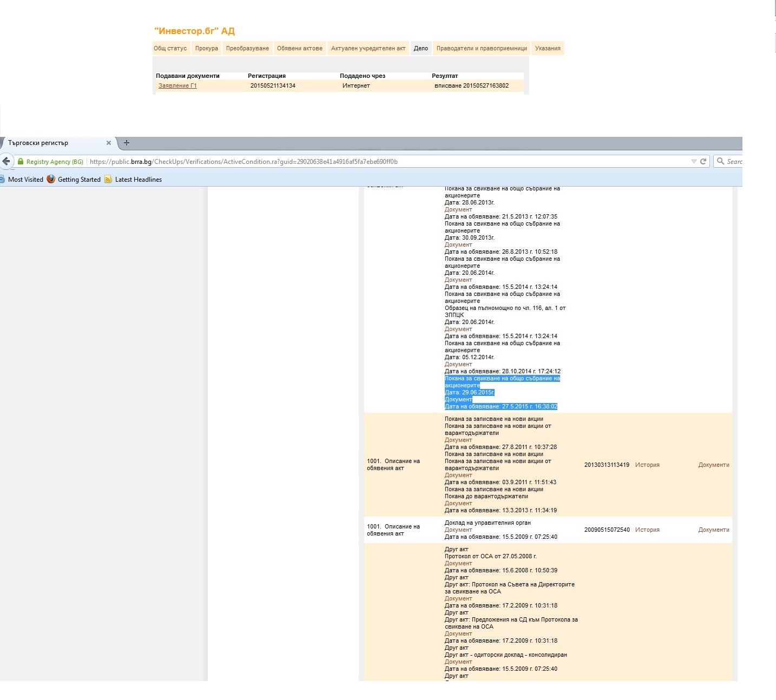This screenshot has height=700, width=776.
Task: Open Документ link above date 28.10.2014 17:24:12
Action: [x=458, y=364]
